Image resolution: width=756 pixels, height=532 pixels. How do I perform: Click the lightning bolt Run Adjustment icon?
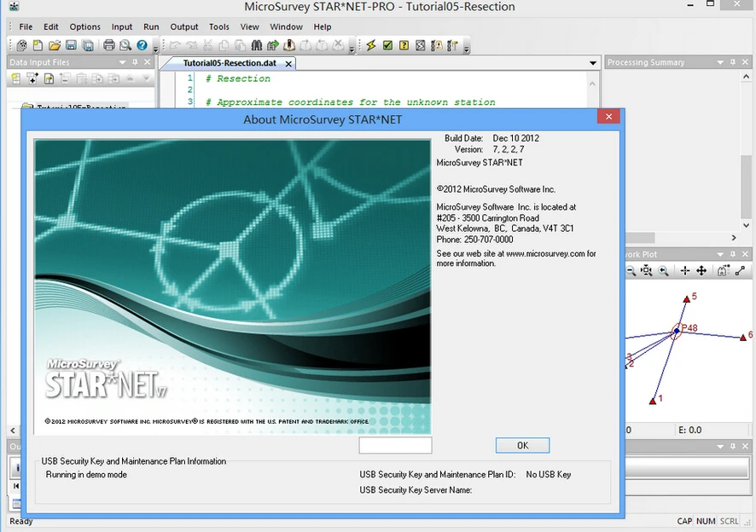pyautogui.click(x=371, y=45)
